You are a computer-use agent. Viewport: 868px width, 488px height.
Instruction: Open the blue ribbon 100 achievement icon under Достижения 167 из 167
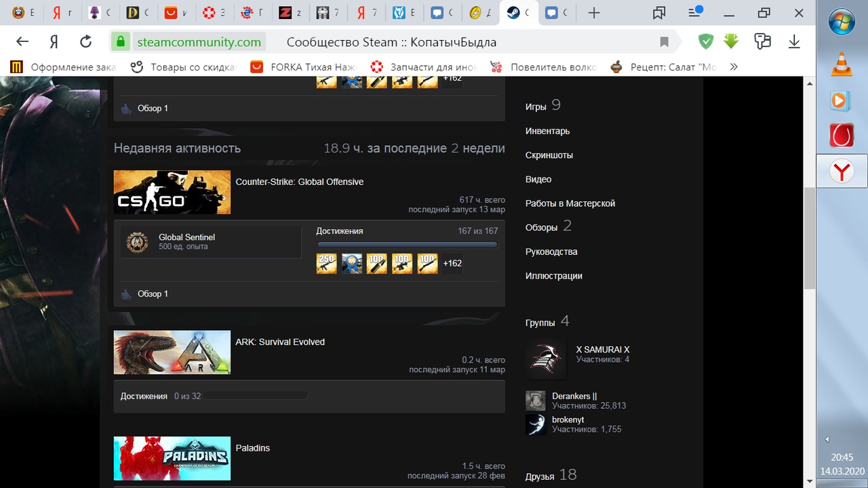point(352,264)
